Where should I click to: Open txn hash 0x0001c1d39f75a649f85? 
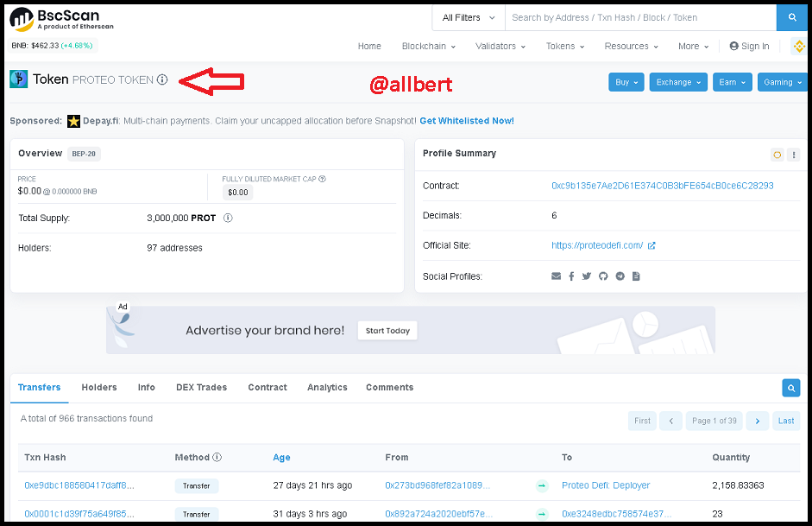(79, 514)
